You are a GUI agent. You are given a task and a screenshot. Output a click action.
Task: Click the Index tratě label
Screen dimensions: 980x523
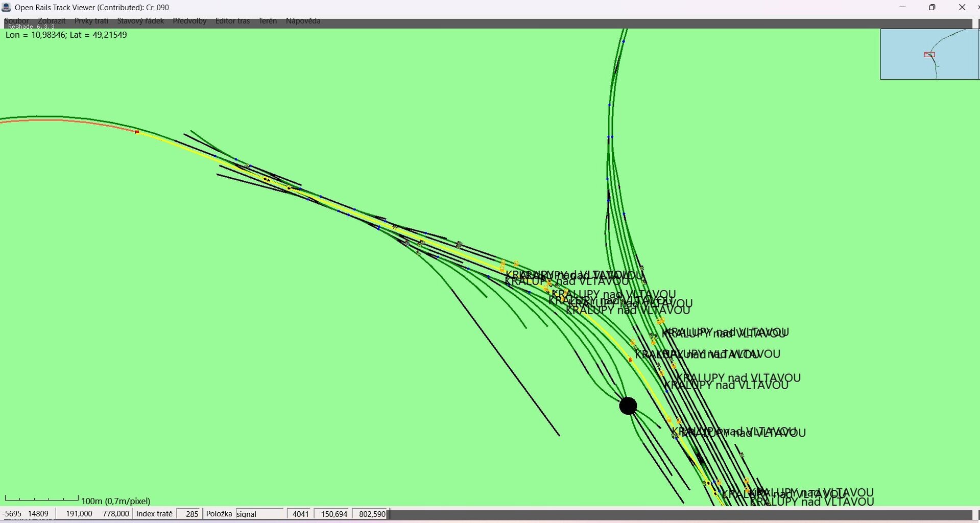(x=154, y=514)
